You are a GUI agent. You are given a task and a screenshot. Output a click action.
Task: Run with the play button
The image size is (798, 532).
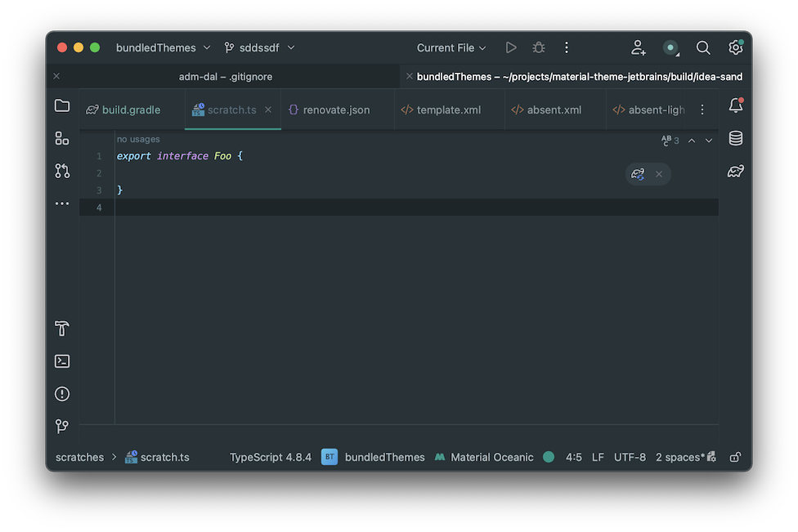point(511,47)
